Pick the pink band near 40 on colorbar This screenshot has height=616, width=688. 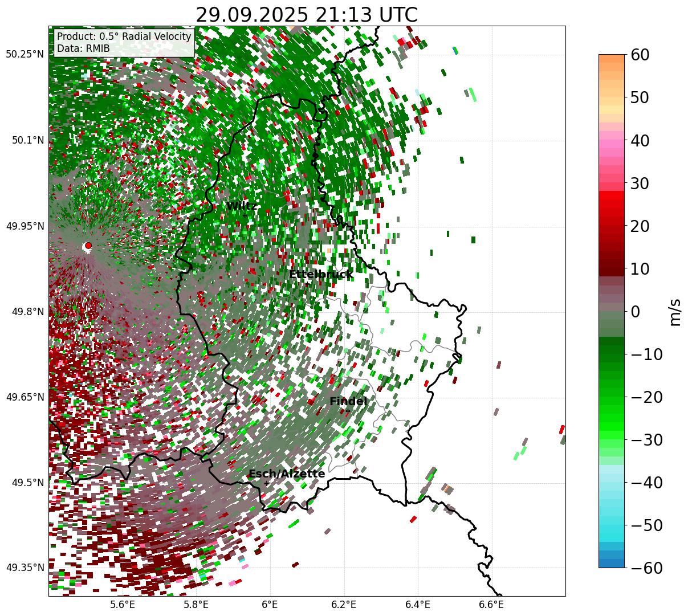click(612, 144)
